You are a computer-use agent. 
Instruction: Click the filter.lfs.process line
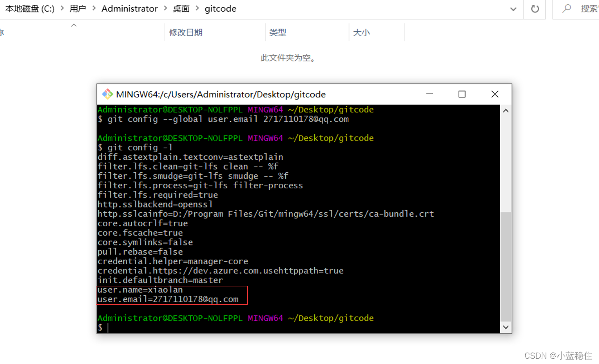tap(200, 186)
